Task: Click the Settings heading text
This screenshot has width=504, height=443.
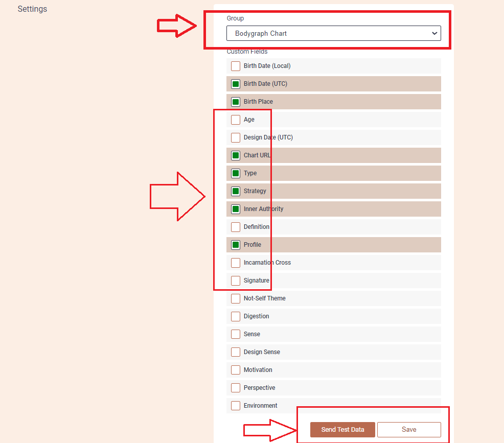Action: [32, 9]
